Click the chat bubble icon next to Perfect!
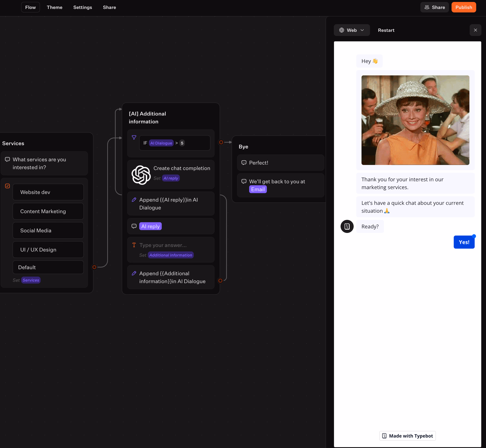The height and width of the screenshot is (448, 486). pyautogui.click(x=244, y=162)
